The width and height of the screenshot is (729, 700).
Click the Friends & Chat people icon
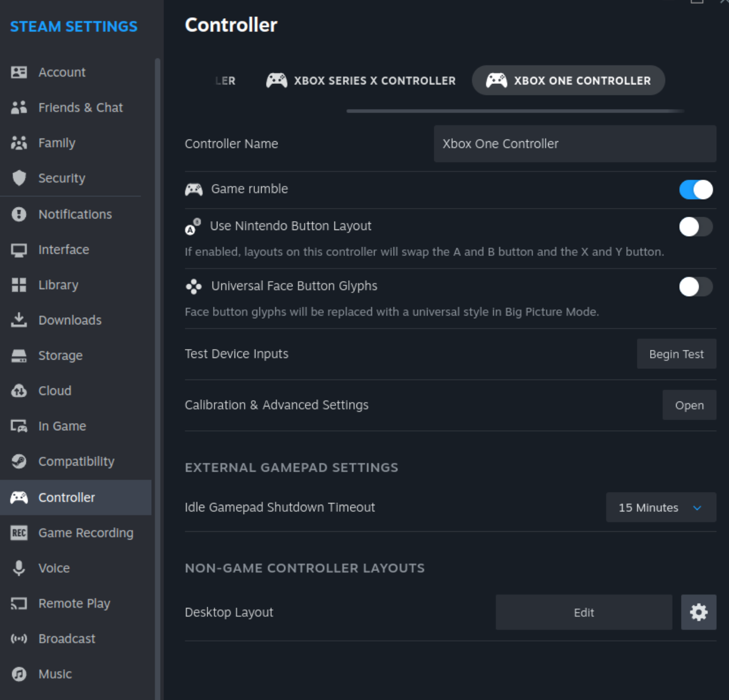coord(19,108)
